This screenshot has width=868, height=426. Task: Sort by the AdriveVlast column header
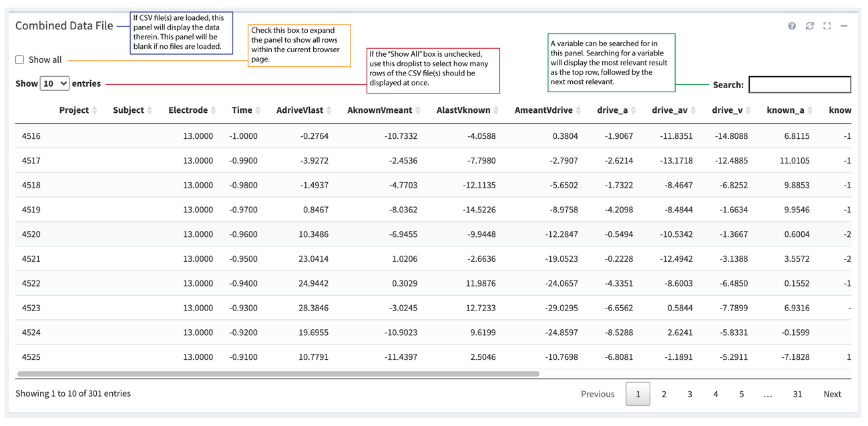pyautogui.click(x=299, y=110)
